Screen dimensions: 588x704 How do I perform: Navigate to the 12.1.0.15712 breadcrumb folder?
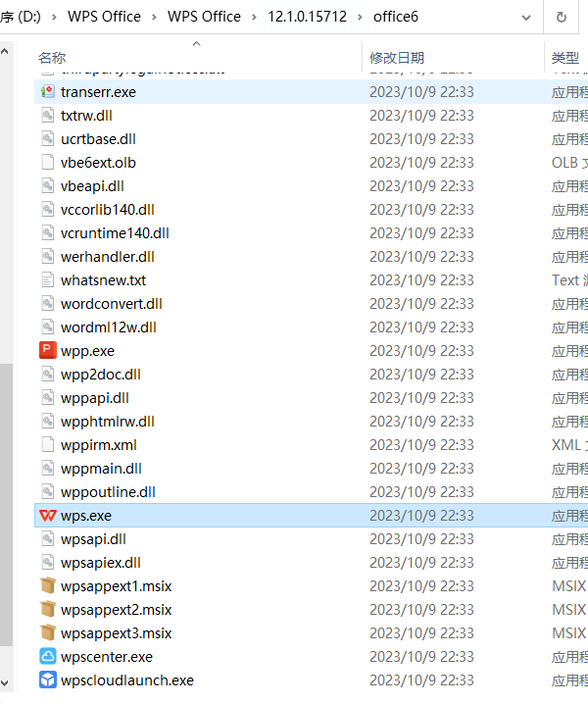pyautogui.click(x=308, y=17)
